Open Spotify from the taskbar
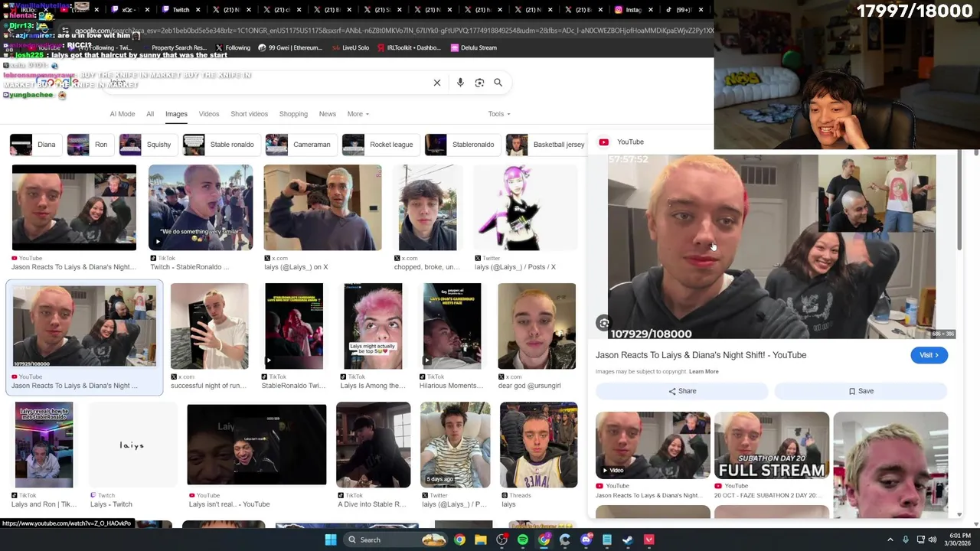 tap(522, 540)
